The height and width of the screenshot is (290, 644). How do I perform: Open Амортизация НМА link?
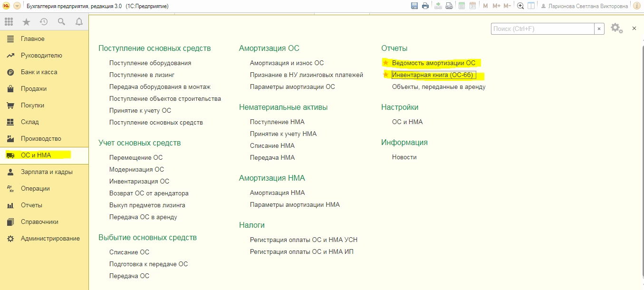click(278, 193)
